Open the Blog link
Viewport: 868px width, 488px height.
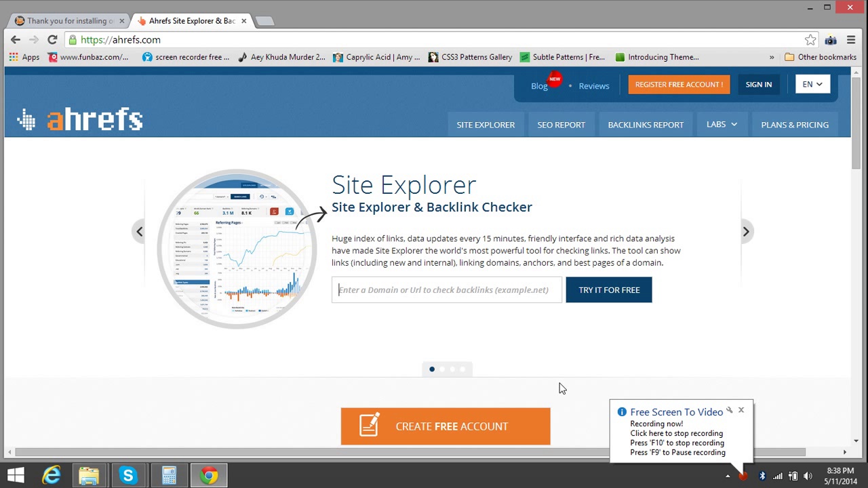click(539, 85)
